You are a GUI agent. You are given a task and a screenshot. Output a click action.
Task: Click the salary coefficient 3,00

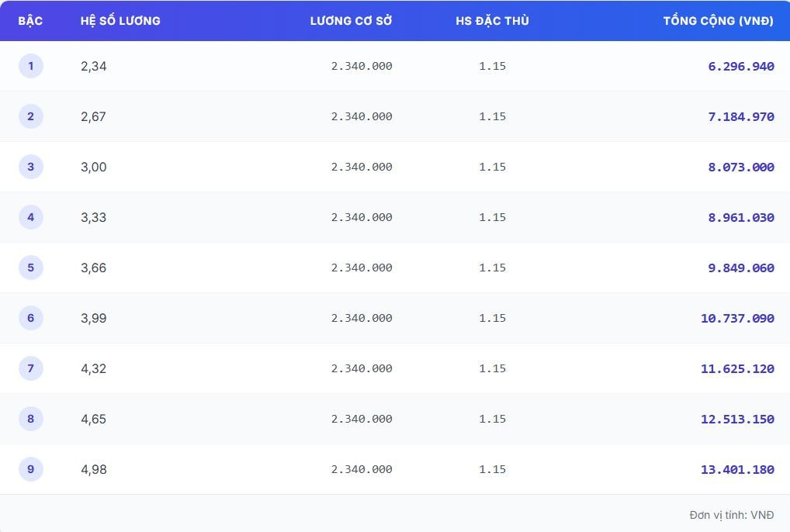(94, 168)
